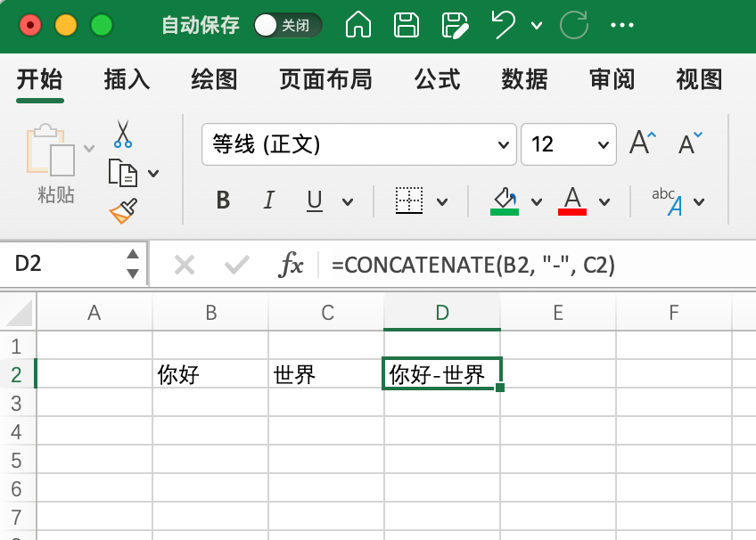
Task: Click the Borders grid icon
Action: tap(409, 200)
